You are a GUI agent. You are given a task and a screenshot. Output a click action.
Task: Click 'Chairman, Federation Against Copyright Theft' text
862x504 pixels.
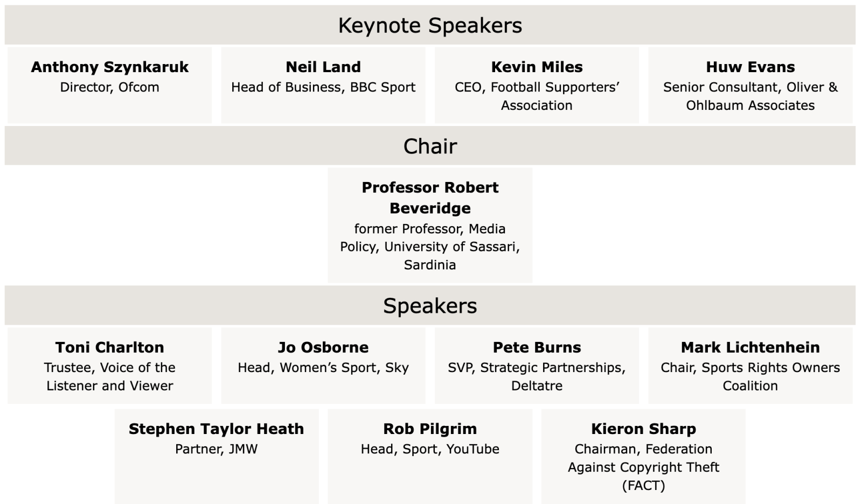(643, 458)
